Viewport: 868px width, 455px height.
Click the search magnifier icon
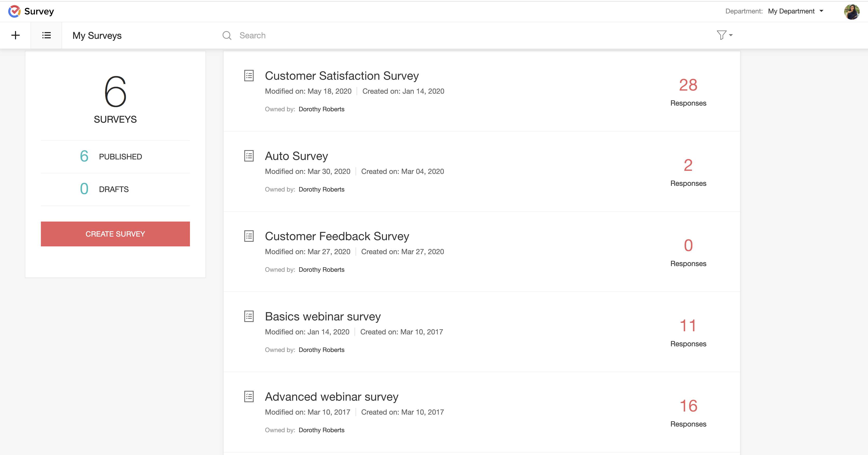pos(227,35)
